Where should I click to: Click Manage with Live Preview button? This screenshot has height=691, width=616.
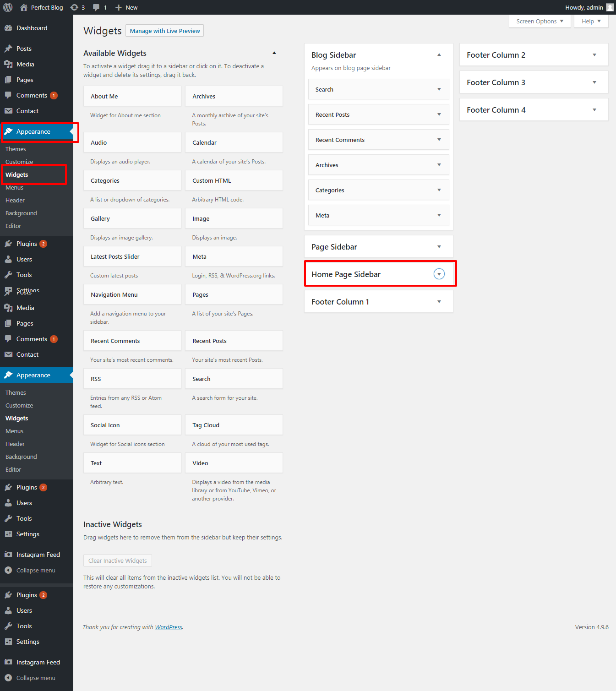pos(165,31)
